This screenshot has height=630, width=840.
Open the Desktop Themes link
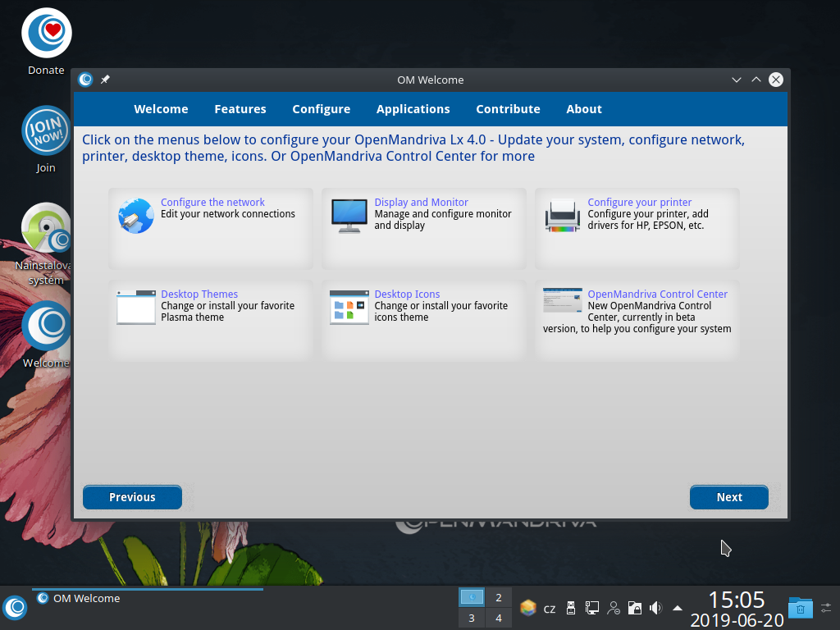point(199,294)
